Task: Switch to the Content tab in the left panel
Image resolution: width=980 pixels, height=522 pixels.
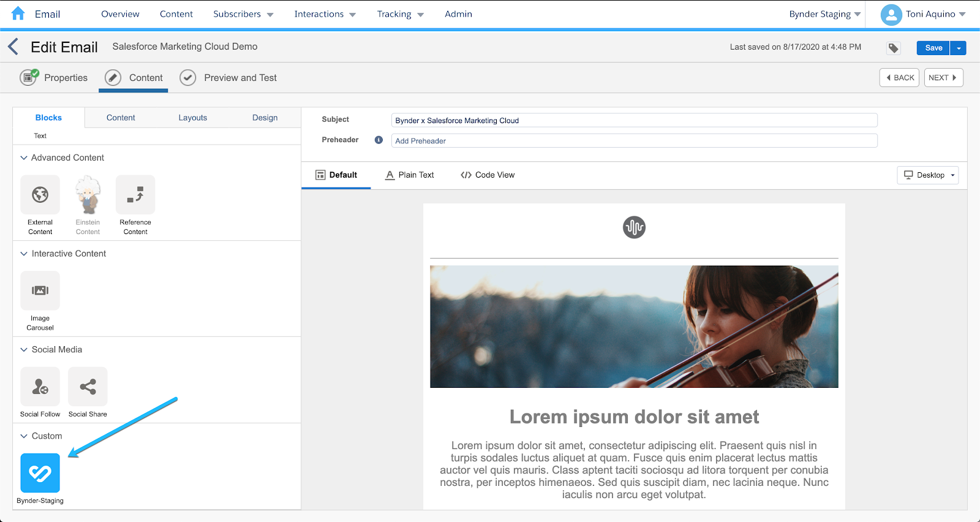Action: tap(121, 118)
